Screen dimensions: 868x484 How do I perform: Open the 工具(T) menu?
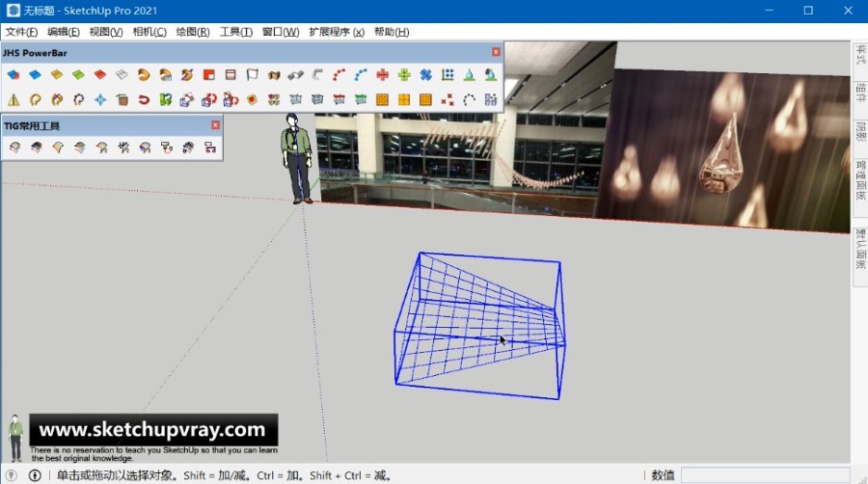tap(236, 32)
